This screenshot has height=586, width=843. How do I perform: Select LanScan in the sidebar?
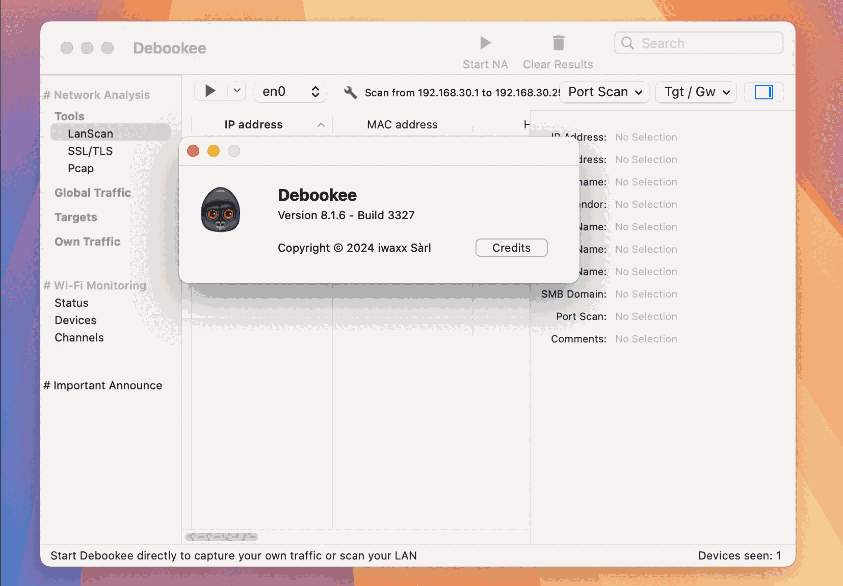coord(91,133)
